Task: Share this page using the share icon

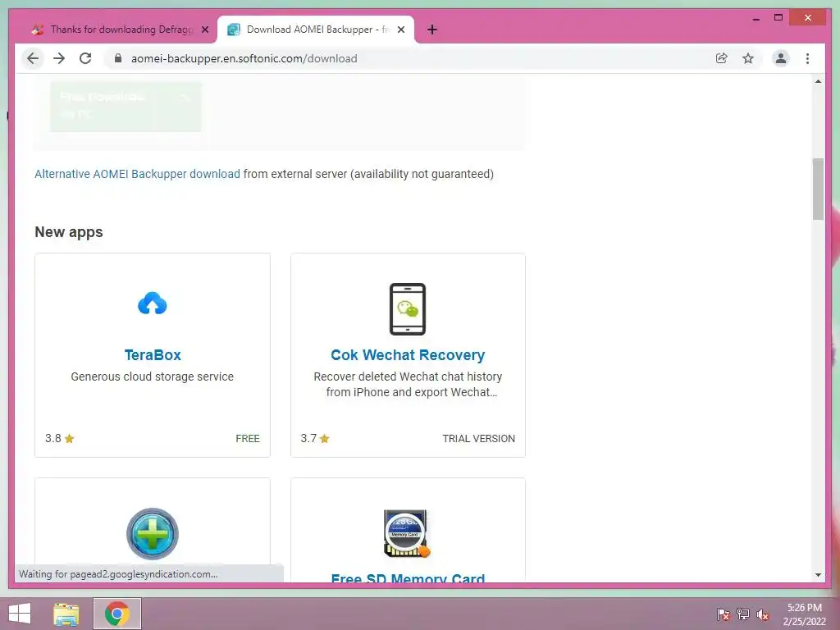Action: pyautogui.click(x=722, y=58)
